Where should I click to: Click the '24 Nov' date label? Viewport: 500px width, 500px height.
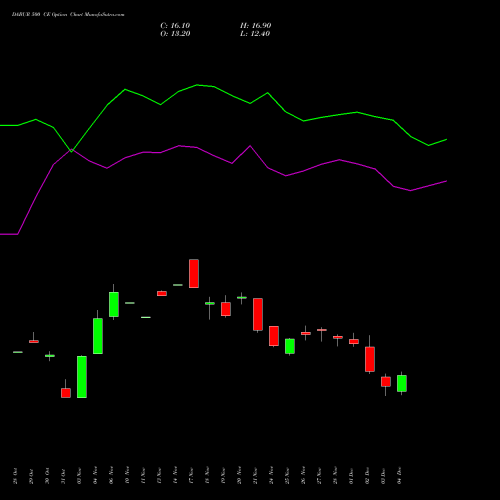click(x=271, y=475)
